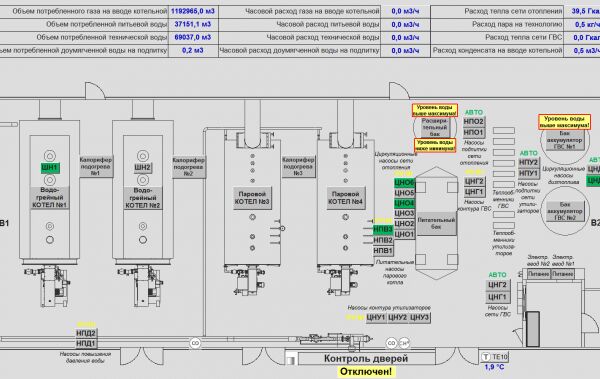Select circulation pump ЦНО5
Image resolution: width=600 pixels, height=379 pixels.
pos(404,193)
